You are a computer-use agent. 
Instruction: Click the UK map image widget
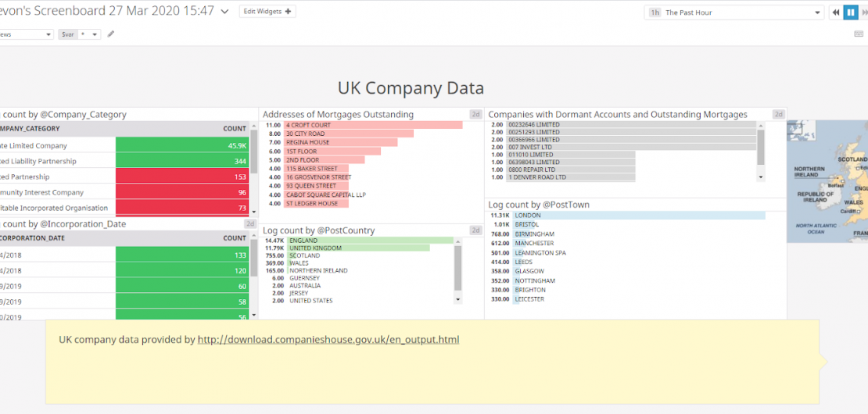(827, 181)
